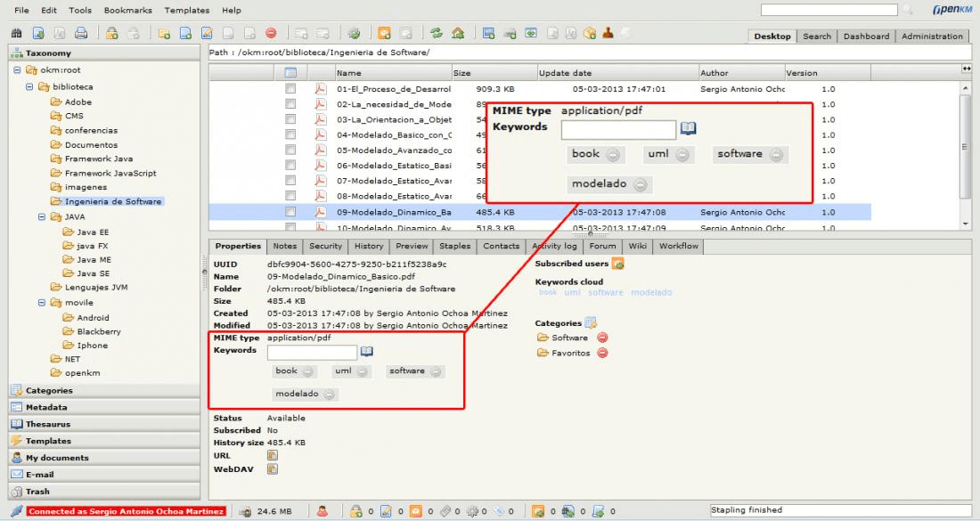The width and height of the screenshot is (980, 521).
Task: Remove the 'modelado' keyword tag
Action: click(330, 395)
